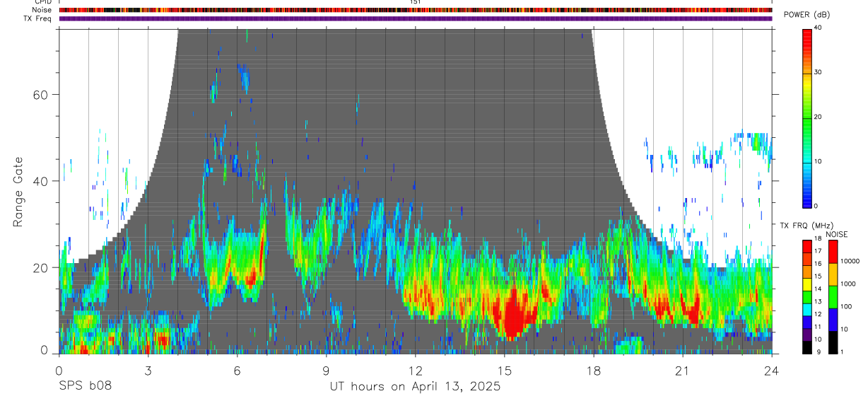Viewport: 868px width, 401px height.
Task: Click the Noise row label at top
Action: click(42, 10)
